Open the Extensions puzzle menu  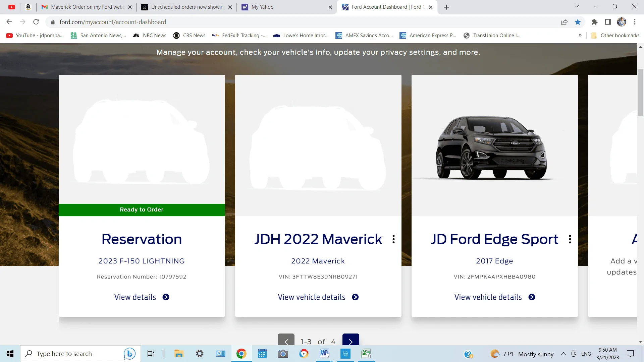(x=594, y=22)
